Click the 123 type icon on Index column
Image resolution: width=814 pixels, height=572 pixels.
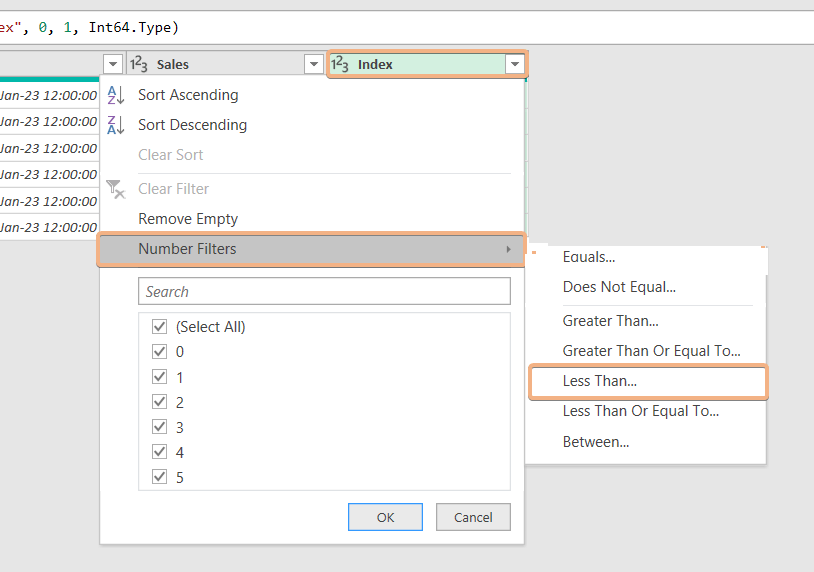click(x=340, y=64)
